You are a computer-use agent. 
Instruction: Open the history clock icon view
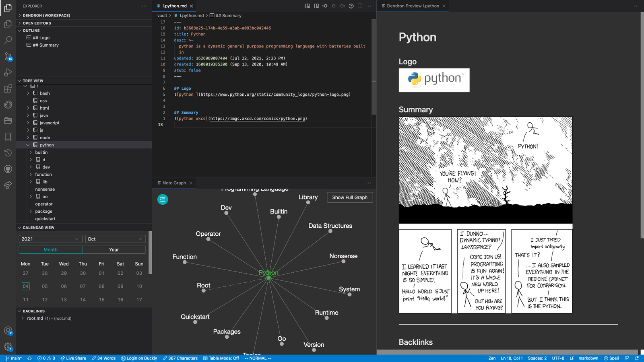click(x=8, y=153)
